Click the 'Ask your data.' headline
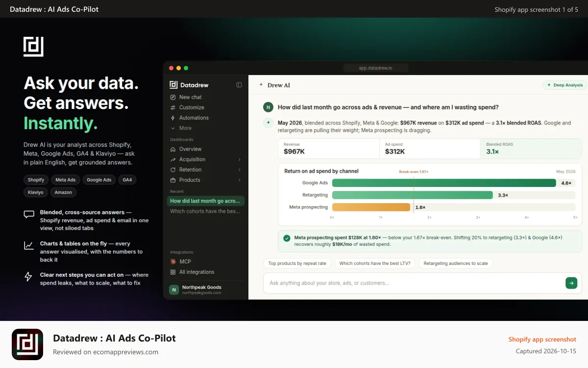The width and height of the screenshot is (588, 368). point(81,83)
